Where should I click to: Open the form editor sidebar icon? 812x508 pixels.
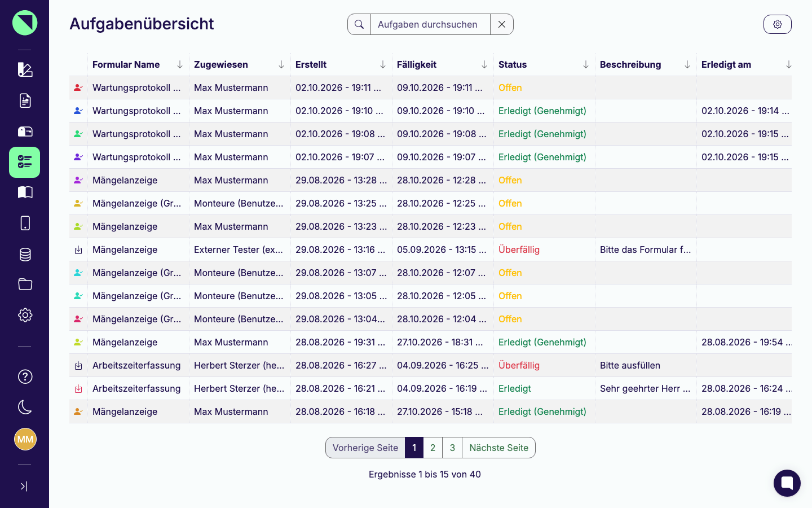coord(25,69)
